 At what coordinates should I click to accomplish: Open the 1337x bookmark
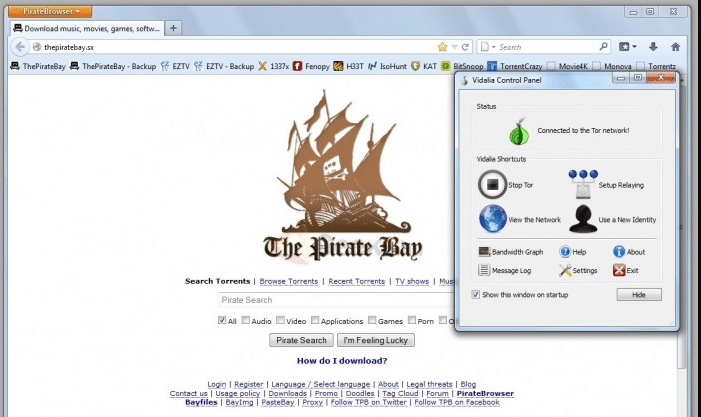[x=274, y=66]
